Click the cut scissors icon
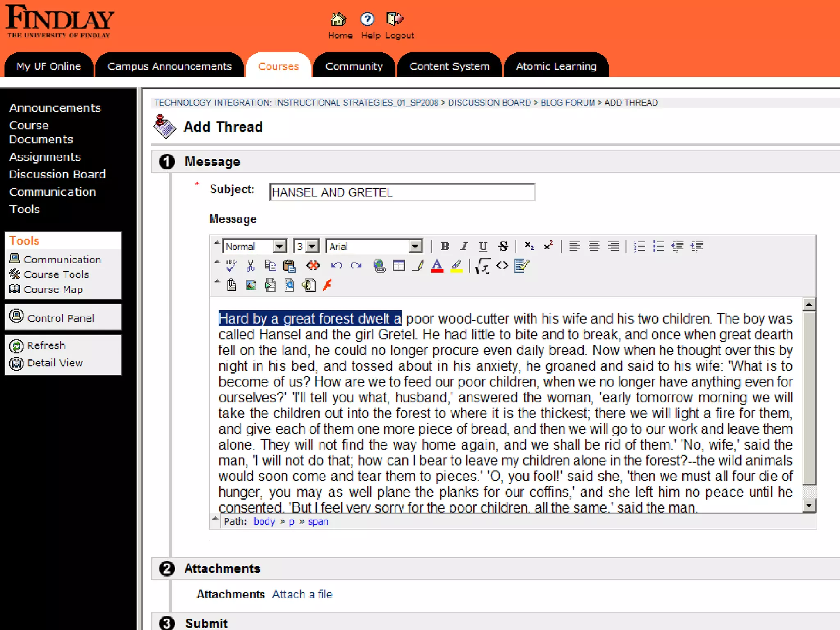The image size is (840, 630). coord(250,266)
